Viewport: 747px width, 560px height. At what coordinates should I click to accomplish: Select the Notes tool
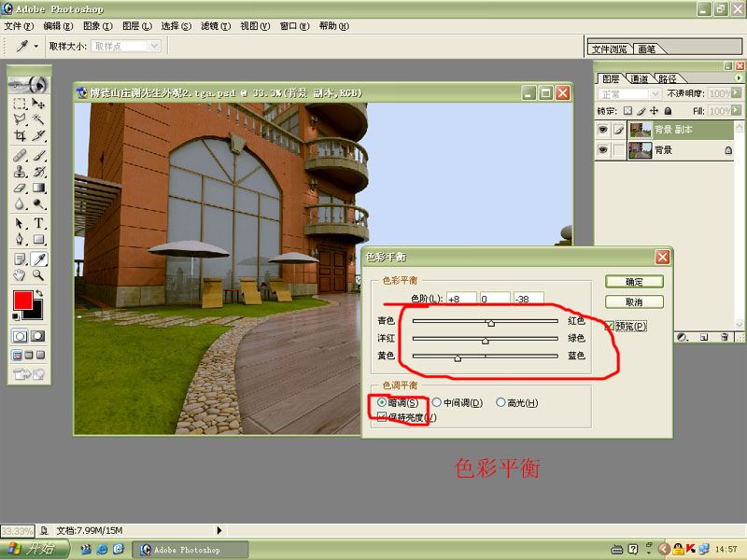(20, 259)
